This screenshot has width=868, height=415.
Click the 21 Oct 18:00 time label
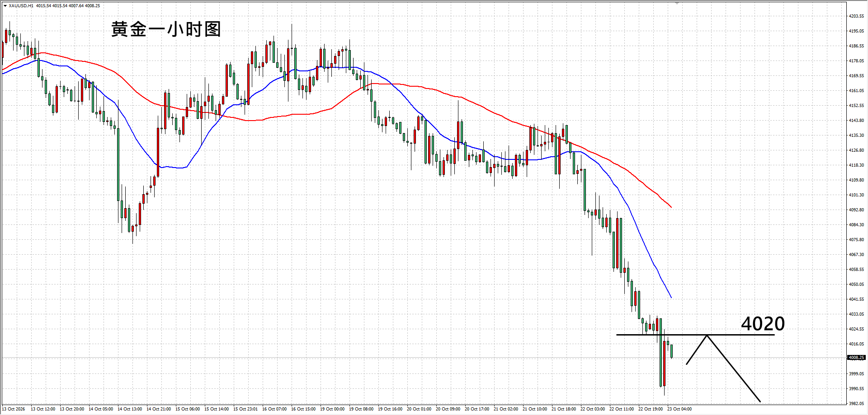(564, 409)
